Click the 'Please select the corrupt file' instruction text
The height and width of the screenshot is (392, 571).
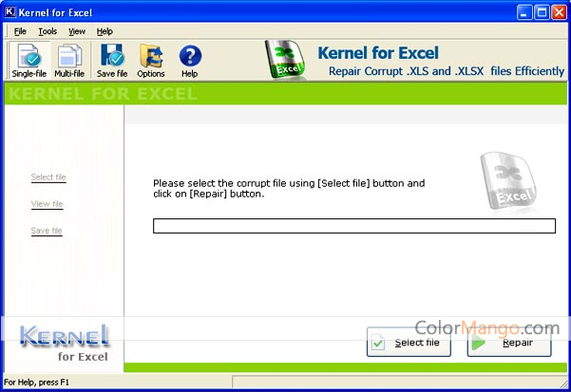[x=289, y=188]
